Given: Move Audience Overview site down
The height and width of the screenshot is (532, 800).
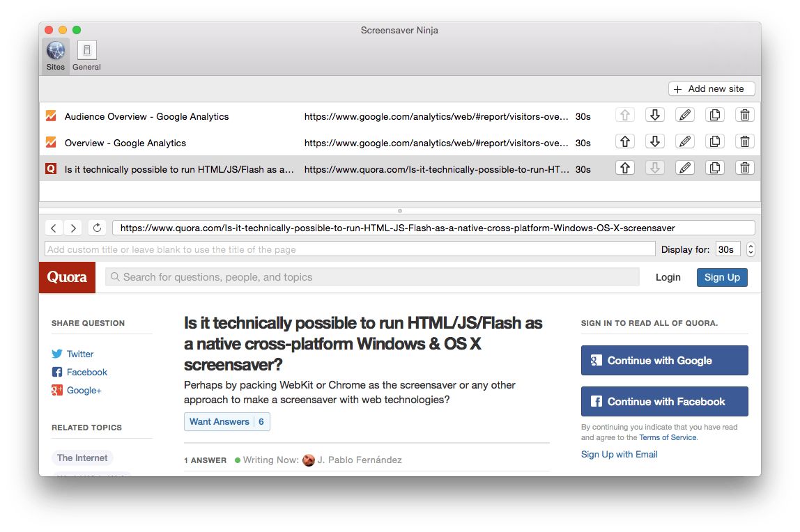Looking at the screenshot, I should [x=654, y=116].
